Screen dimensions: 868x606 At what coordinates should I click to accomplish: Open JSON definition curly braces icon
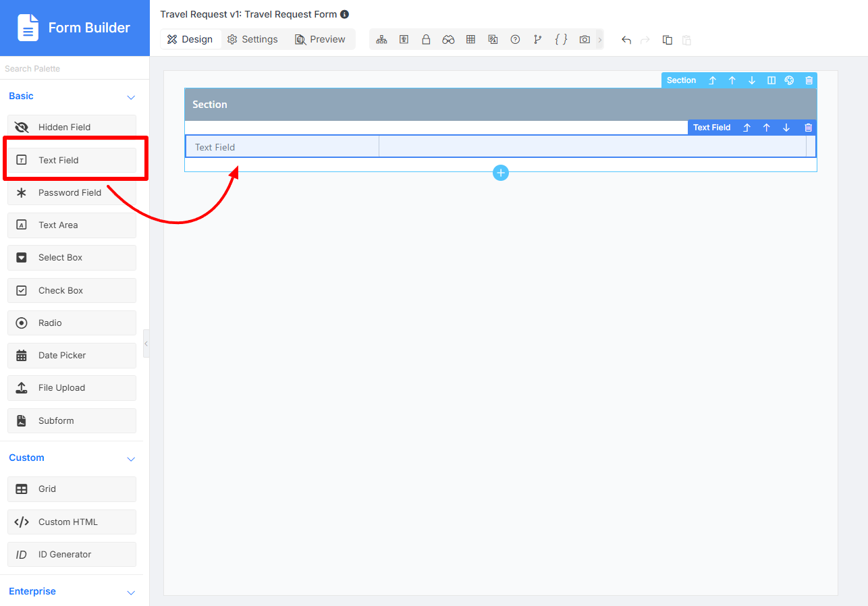(x=560, y=40)
